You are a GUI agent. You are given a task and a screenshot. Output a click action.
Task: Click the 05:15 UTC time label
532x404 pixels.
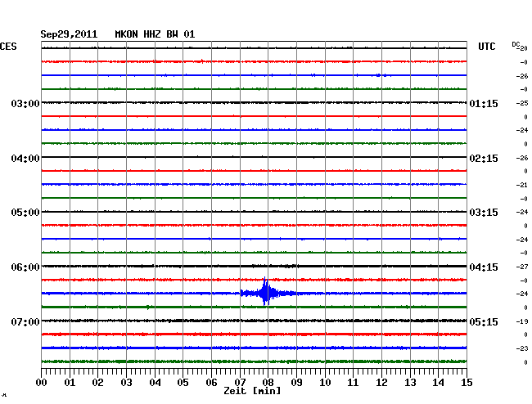point(484,321)
